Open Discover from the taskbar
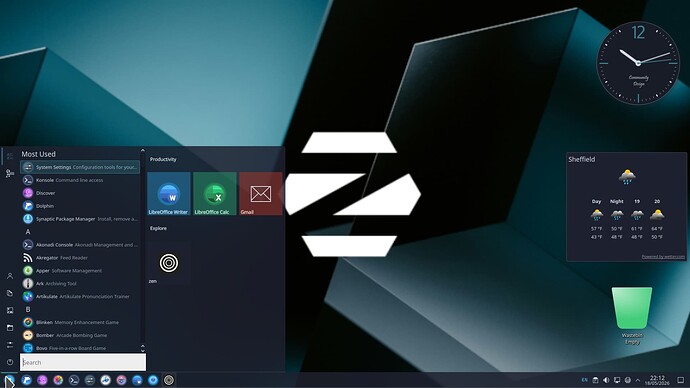This screenshot has height=388, width=690. [42, 380]
